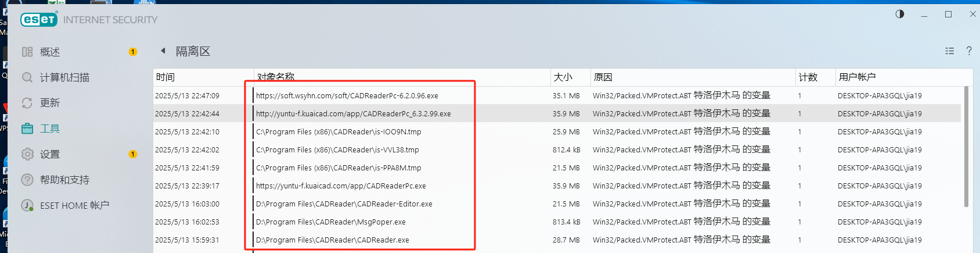Select the 更新 menu item
This screenshot has width=980, height=253.
pos(50,103)
